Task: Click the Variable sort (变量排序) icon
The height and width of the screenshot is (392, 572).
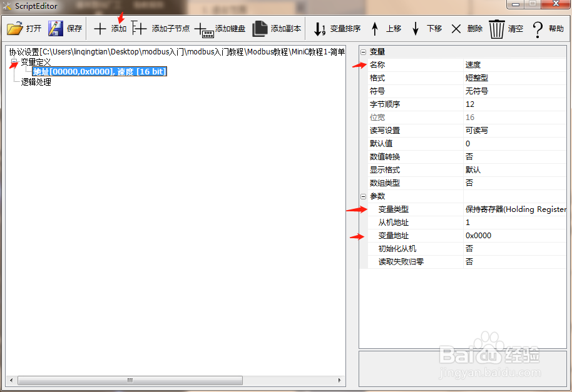Action: 320,29
